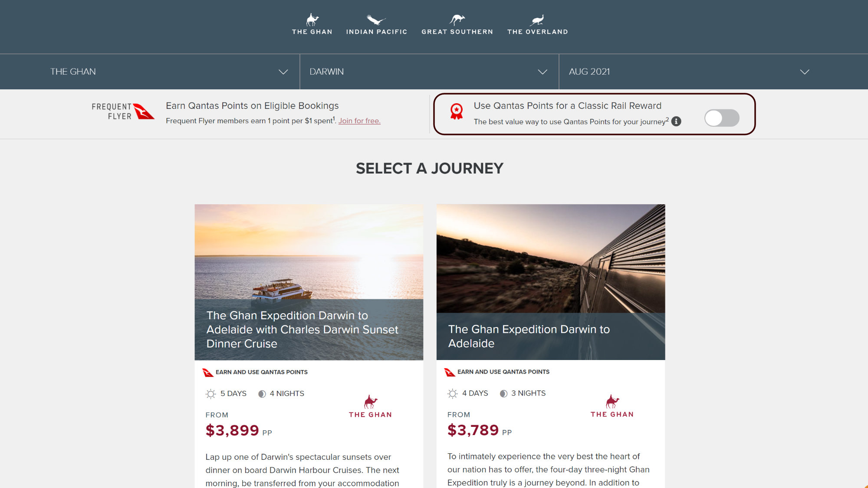Click the Qantas Frequent Flyer logo
868x488 pixels.
point(123,111)
